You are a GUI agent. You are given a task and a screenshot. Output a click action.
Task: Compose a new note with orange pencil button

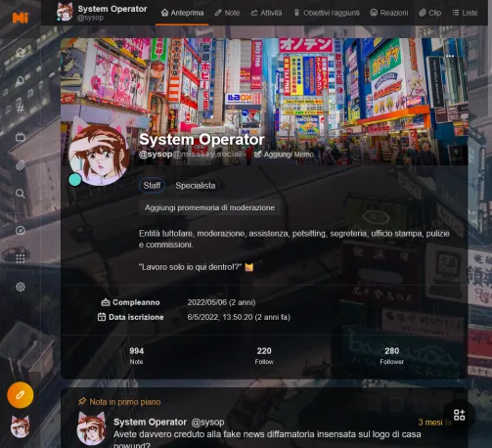21,395
